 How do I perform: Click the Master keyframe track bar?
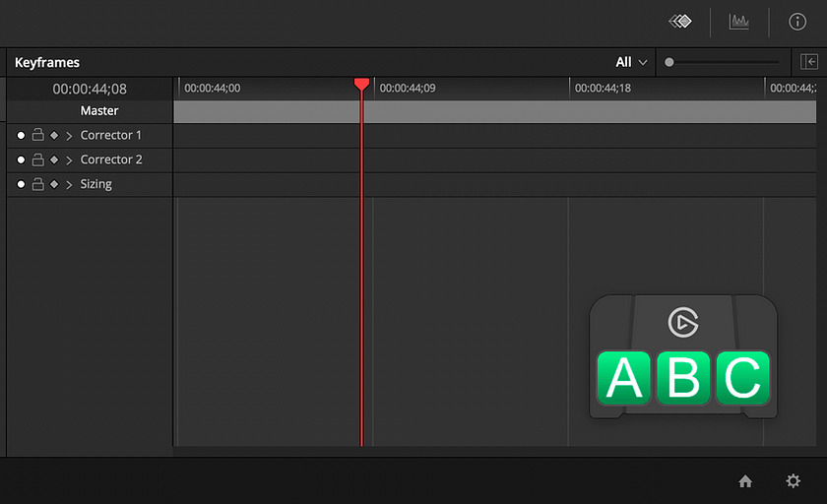click(x=494, y=112)
